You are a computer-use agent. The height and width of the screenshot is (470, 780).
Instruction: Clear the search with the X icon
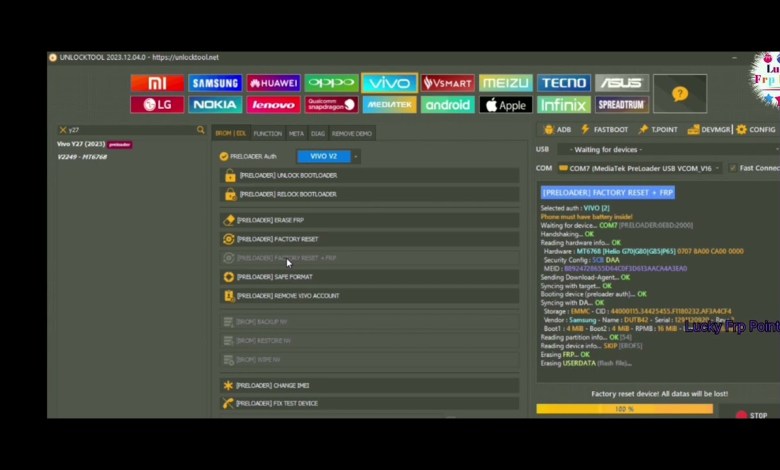63,130
